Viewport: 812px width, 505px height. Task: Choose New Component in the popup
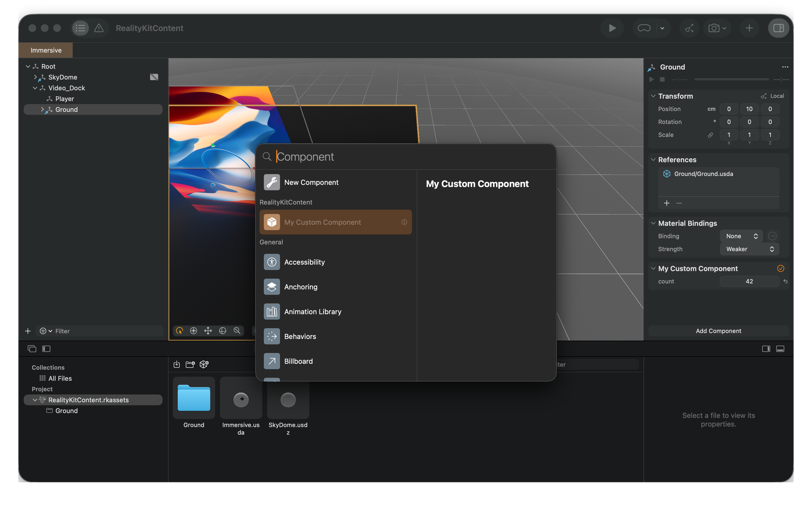pyautogui.click(x=311, y=182)
